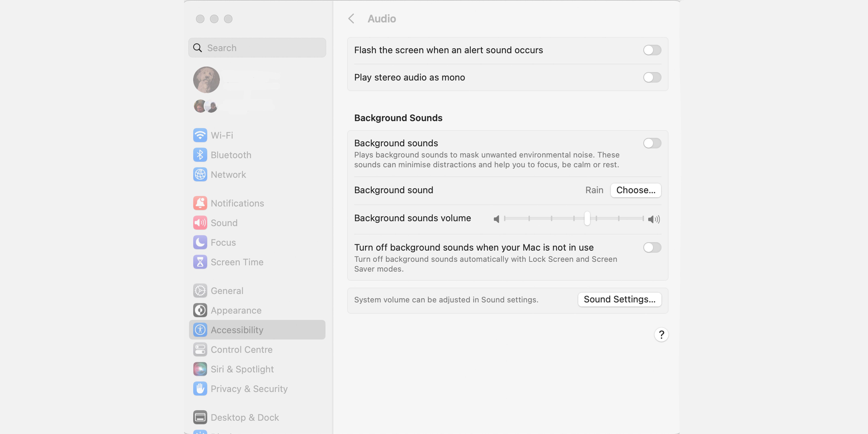Image resolution: width=868 pixels, height=434 pixels.
Task: Select the Network globe icon
Action: tap(200, 175)
